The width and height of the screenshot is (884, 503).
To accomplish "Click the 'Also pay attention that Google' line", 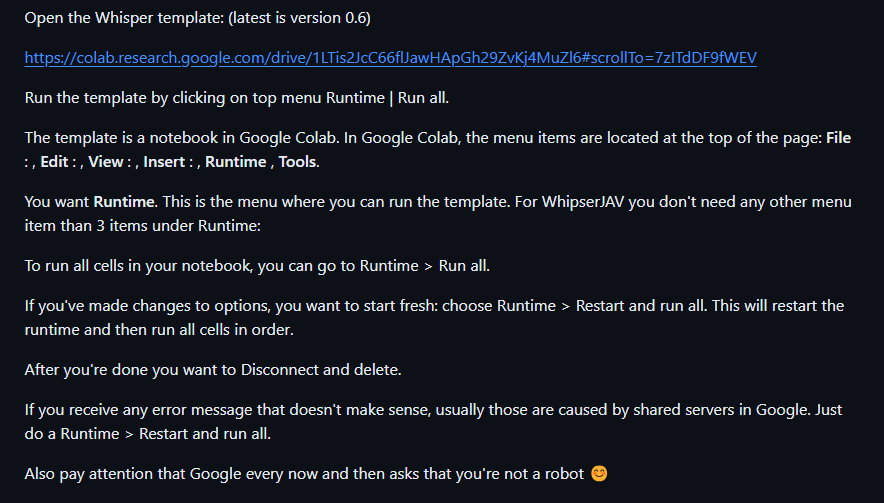I will pos(300,473).
